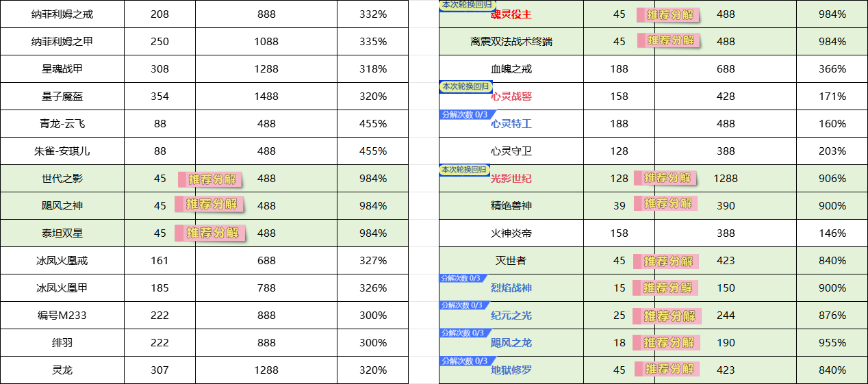
Task: Select the 青龙-云飞 name cell
Action: (62, 123)
